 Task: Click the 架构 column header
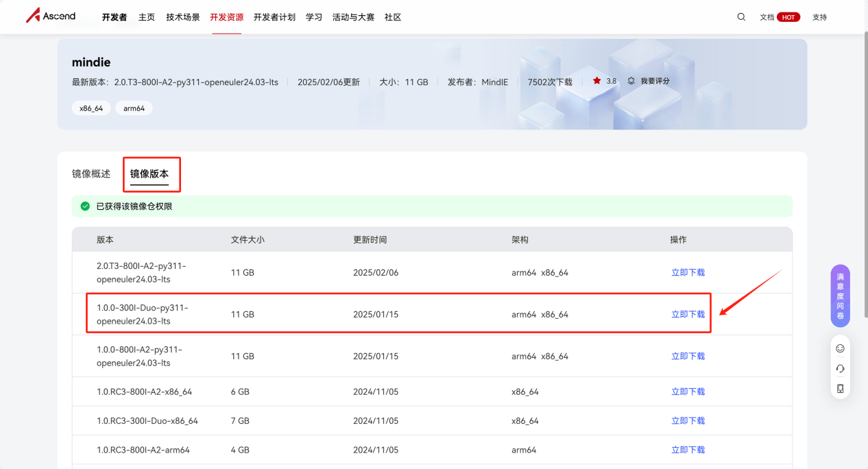click(x=520, y=240)
